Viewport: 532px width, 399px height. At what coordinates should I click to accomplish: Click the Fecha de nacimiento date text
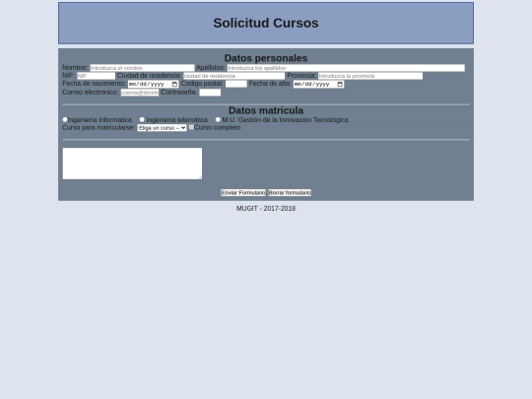[x=147, y=84]
